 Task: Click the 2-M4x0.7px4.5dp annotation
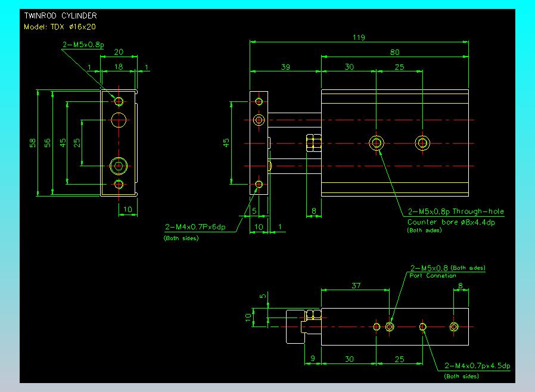click(x=477, y=366)
